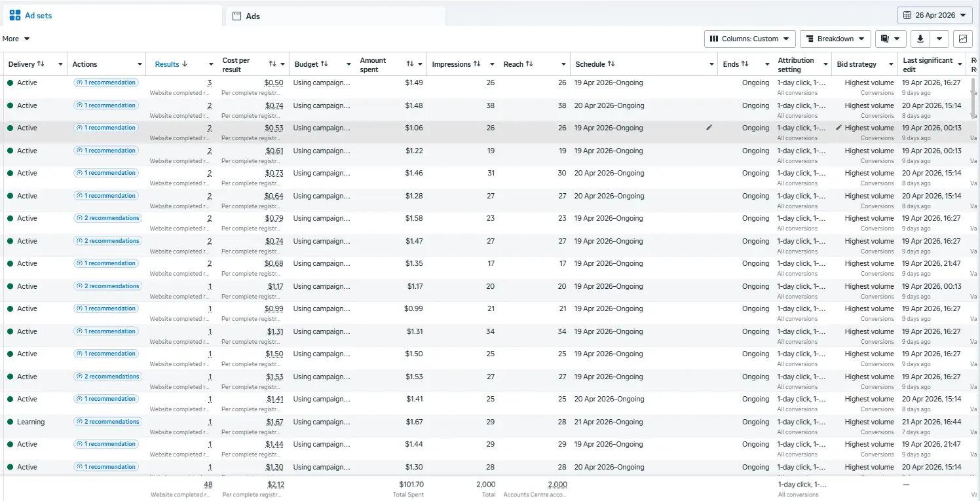980x501 pixels.
Task: Open 2 recommendations in the Learning row
Action: (107, 422)
